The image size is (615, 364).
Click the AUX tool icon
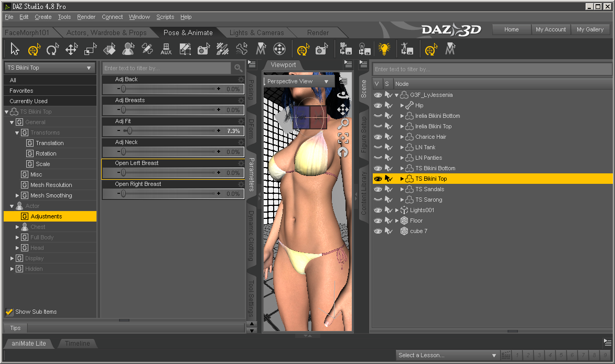pyautogui.click(x=166, y=49)
